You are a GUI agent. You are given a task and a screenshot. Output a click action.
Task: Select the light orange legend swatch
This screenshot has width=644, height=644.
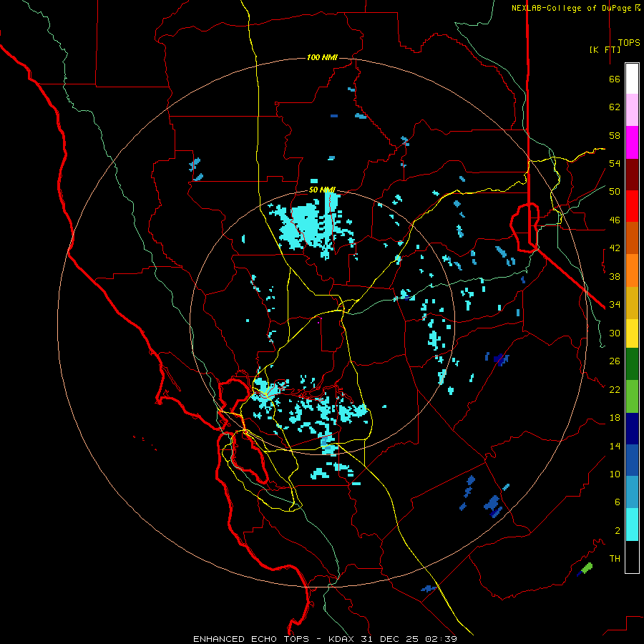click(632, 270)
